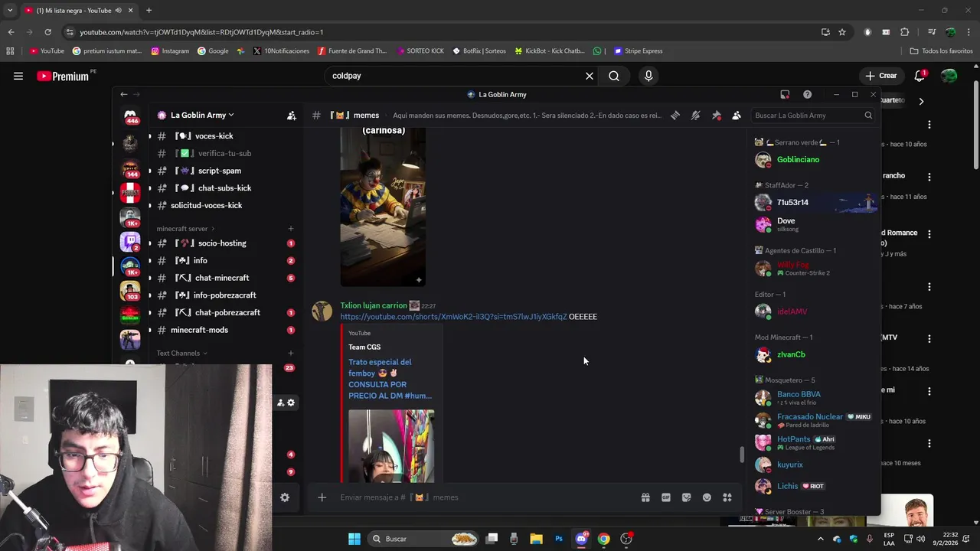Open Photoshop from the taskbar
The width and height of the screenshot is (980, 551).
(x=559, y=539)
